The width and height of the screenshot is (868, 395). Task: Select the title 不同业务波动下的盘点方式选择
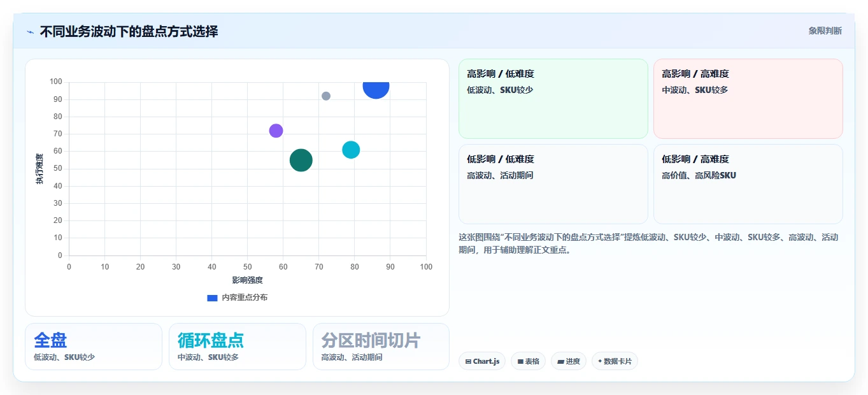pyautogui.click(x=129, y=31)
